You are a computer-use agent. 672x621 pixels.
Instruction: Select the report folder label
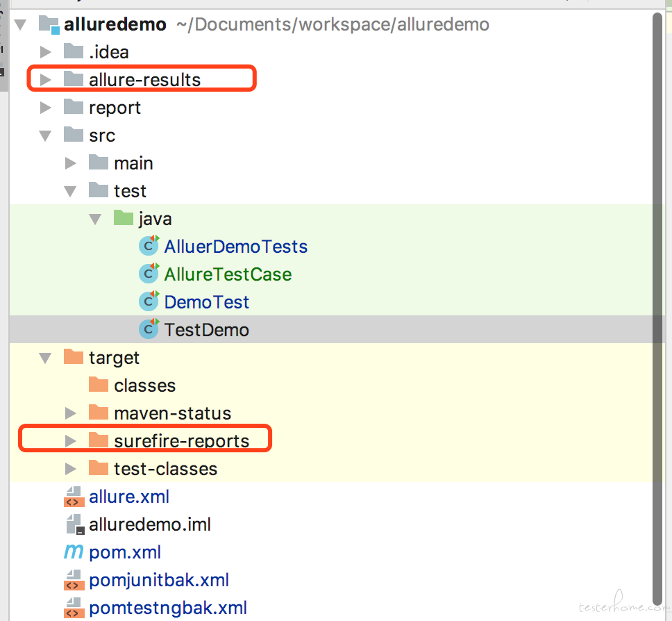click(115, 108)
